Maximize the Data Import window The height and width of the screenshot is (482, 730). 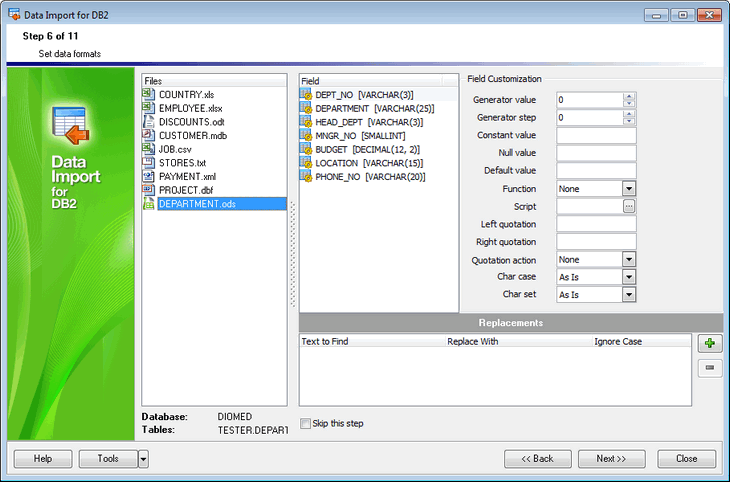tap(683, 15)
